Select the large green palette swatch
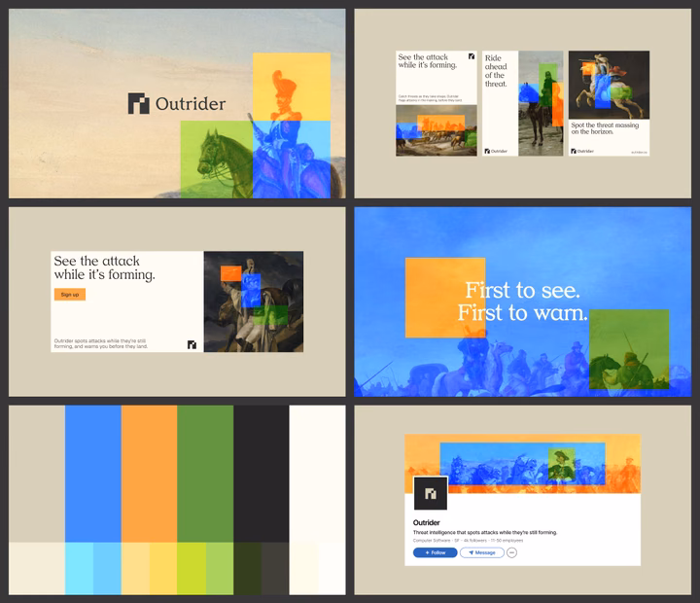Screen dimensions: 700x603 (x=205, y=474)
